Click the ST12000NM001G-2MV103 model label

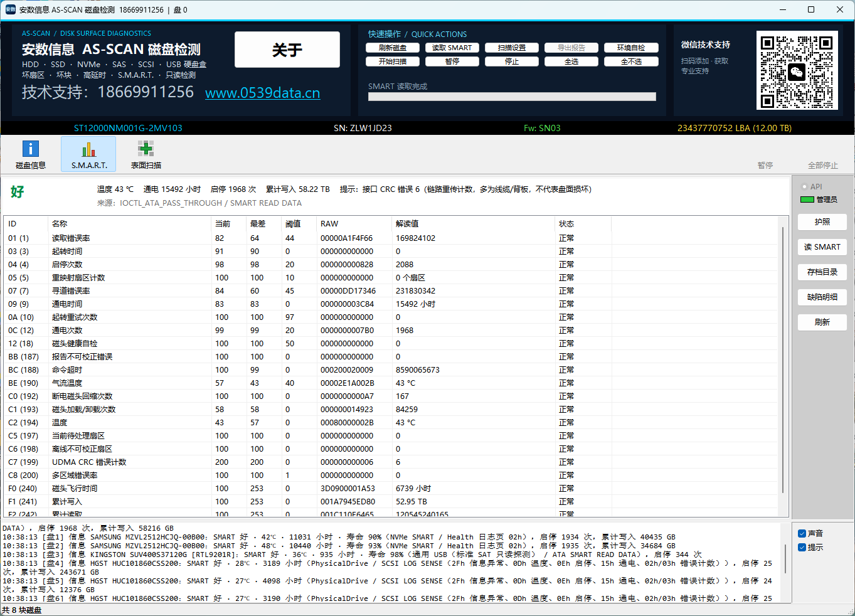click(128, 128)
